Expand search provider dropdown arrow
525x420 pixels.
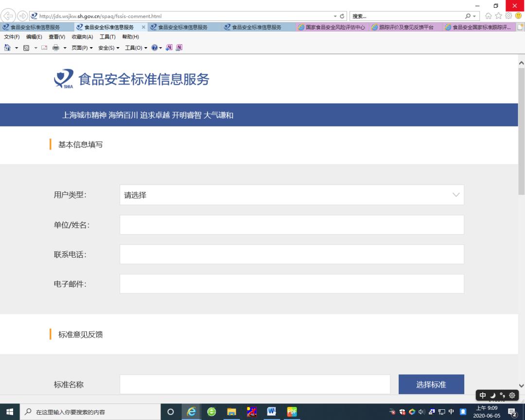tap(474, 16)
